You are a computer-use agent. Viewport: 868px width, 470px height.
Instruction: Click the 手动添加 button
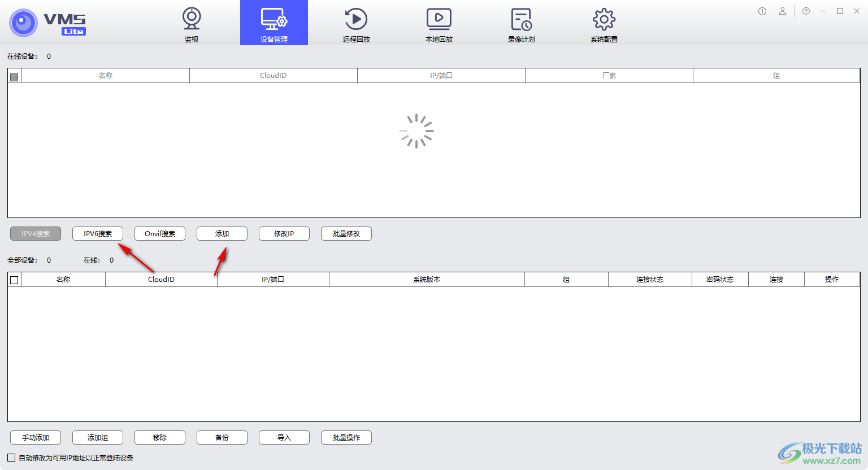pyautogui.click(x=36, y=438)
